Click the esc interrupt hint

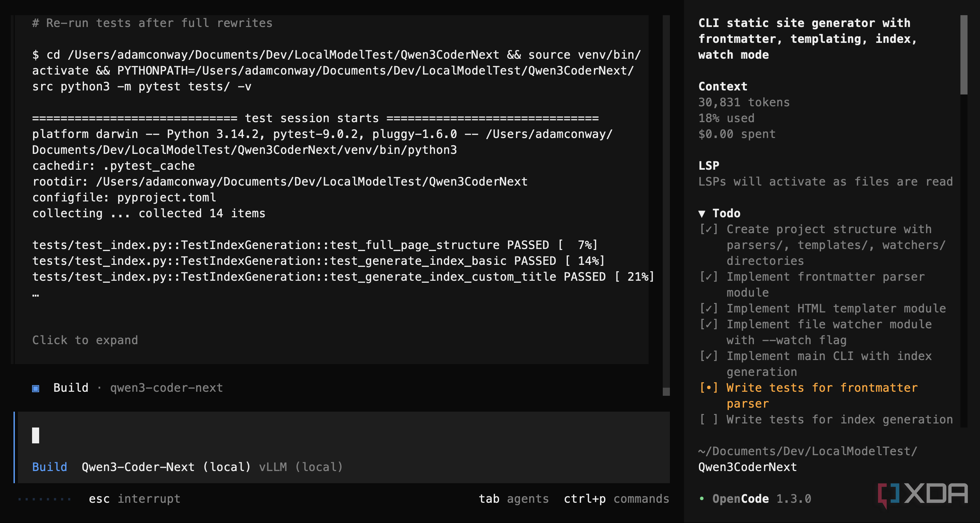click(134, 499)
